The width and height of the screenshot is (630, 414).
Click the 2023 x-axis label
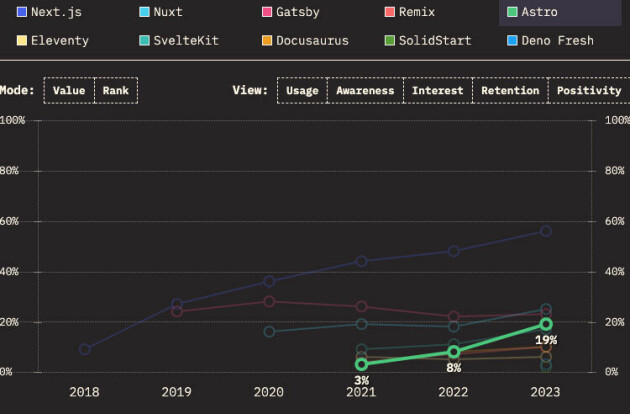[545, 392]
